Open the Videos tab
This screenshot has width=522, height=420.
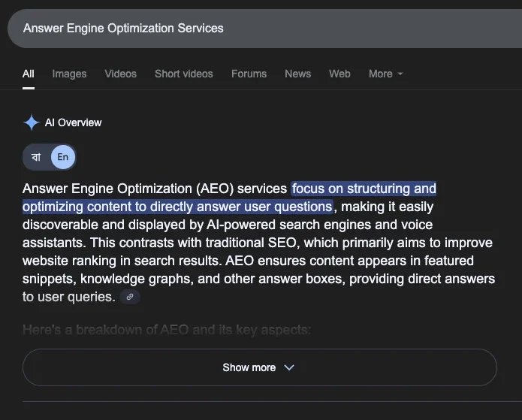point(120,74)
